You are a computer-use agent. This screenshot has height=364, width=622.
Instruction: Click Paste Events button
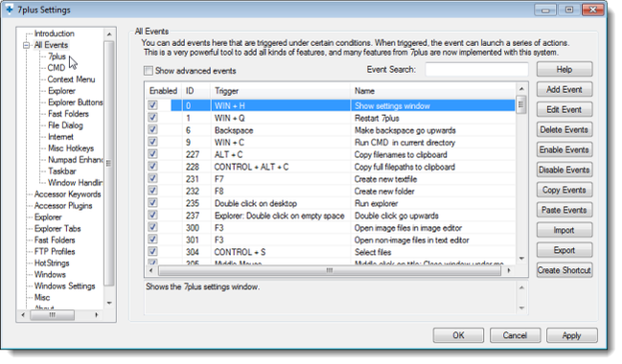pos(564,210)
